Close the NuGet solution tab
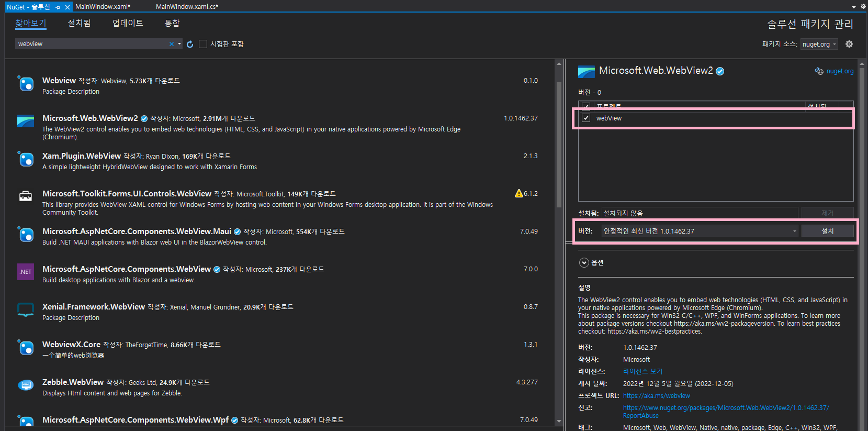Image resolution: width=868 pixels, height=431 pixels. pos(67,7)
